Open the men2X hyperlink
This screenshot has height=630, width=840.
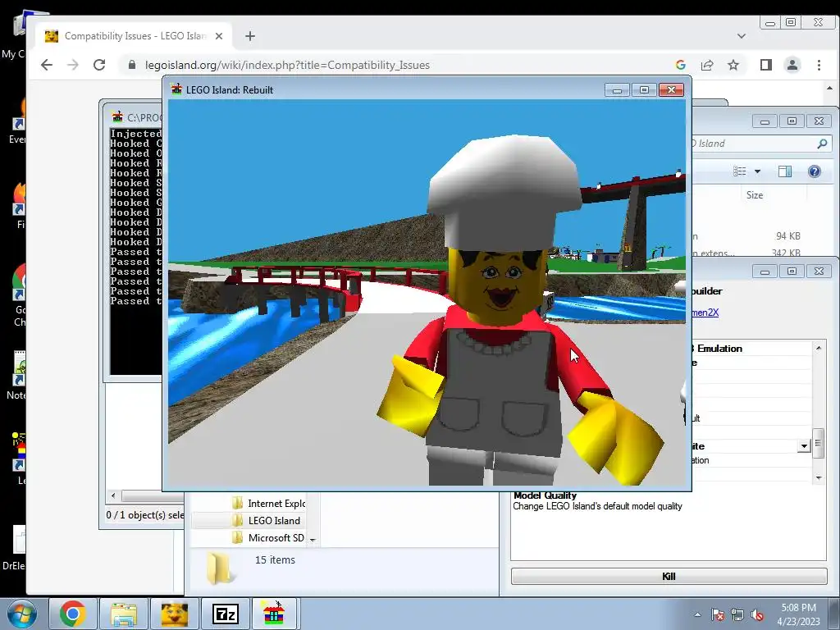click(x=705, y=313)
